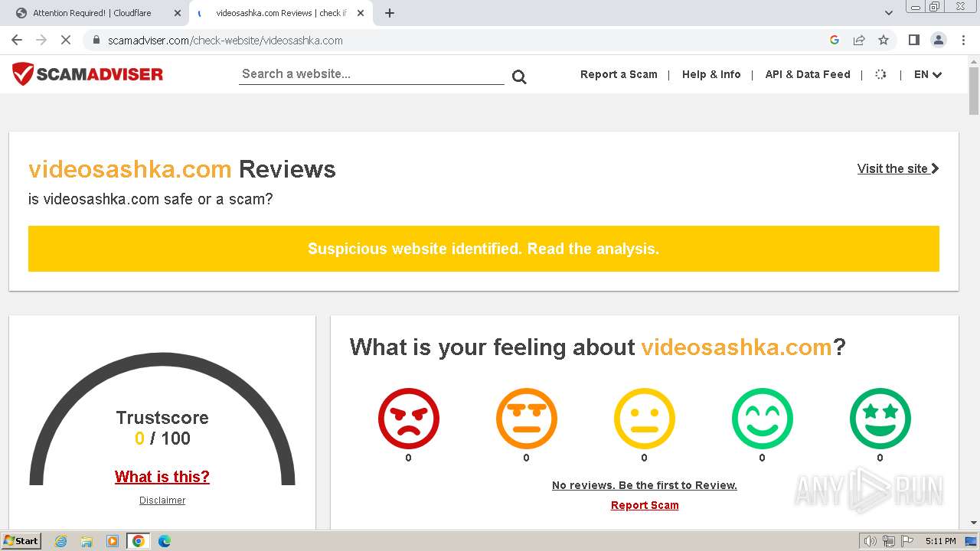The image size is (980, 551).
Task: Click the taskbar clock 5:11 PM
Action: pos(940,541)
